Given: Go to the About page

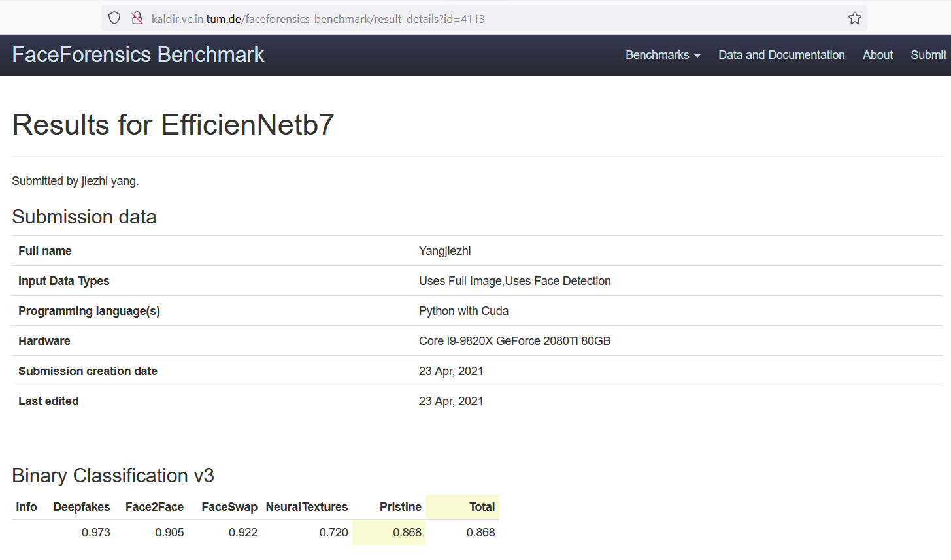Looking at the screenshot, I should point(877,55).
